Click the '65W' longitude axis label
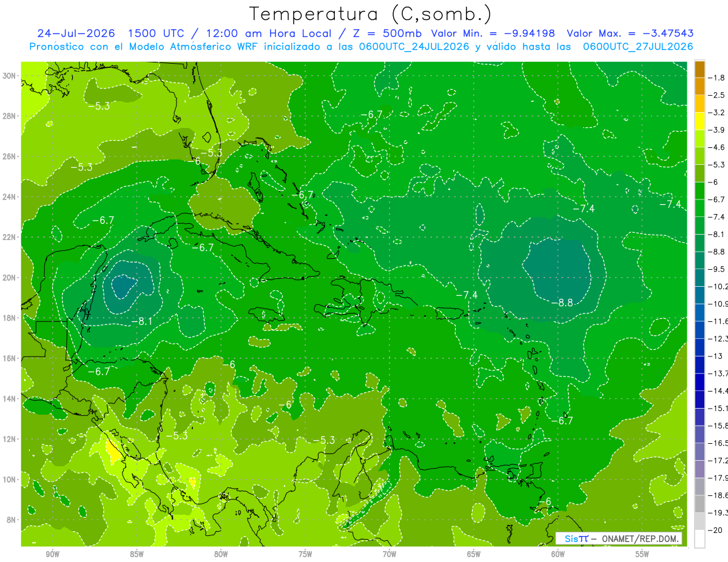The height and width of the screenshot is (562, 728). pos(474,554)
